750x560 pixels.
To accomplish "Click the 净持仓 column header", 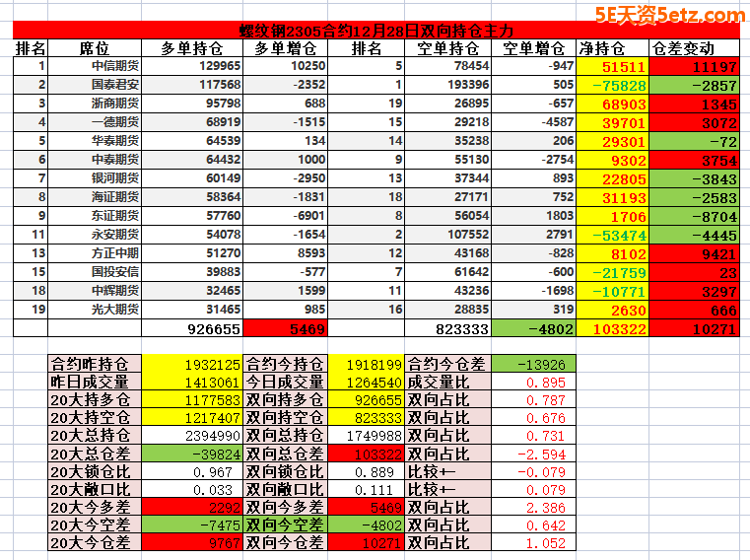I will point(612,48).
